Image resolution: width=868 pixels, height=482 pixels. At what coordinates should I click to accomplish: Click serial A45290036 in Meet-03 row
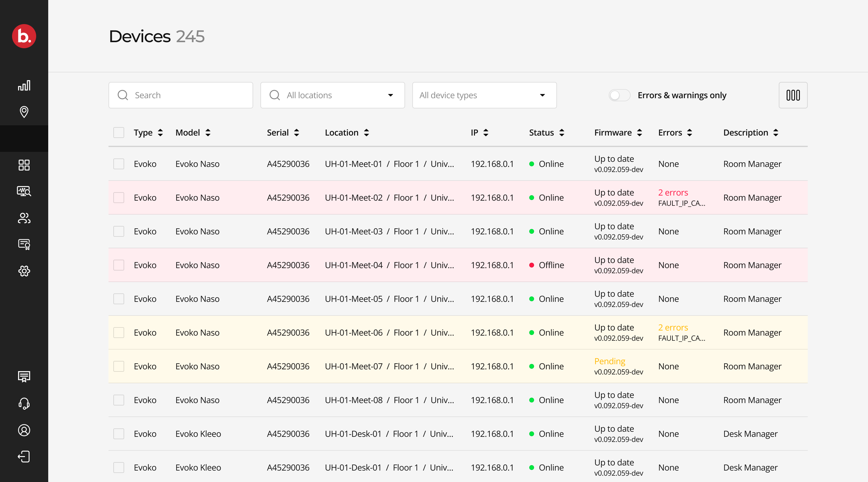click(288, 231)
